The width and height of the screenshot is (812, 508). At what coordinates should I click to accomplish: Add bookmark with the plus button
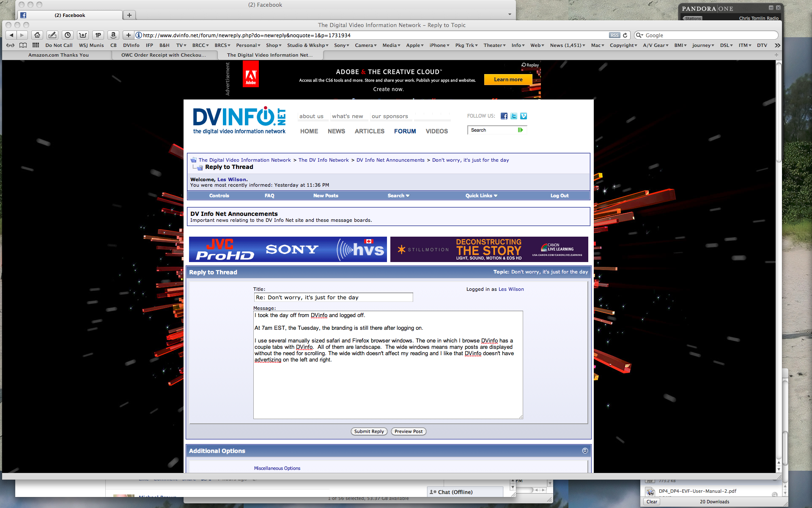click(128, 35)
